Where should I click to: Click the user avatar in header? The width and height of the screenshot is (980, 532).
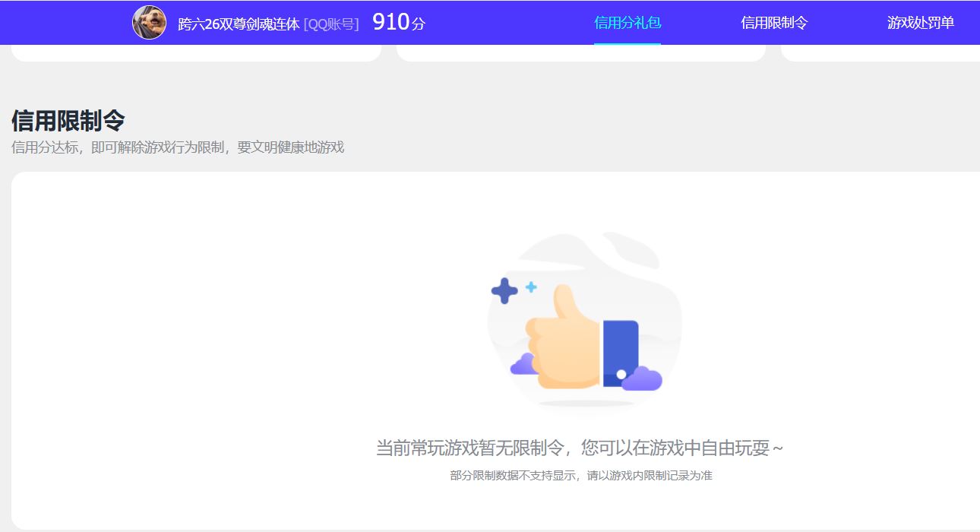(x=149, y=23)
